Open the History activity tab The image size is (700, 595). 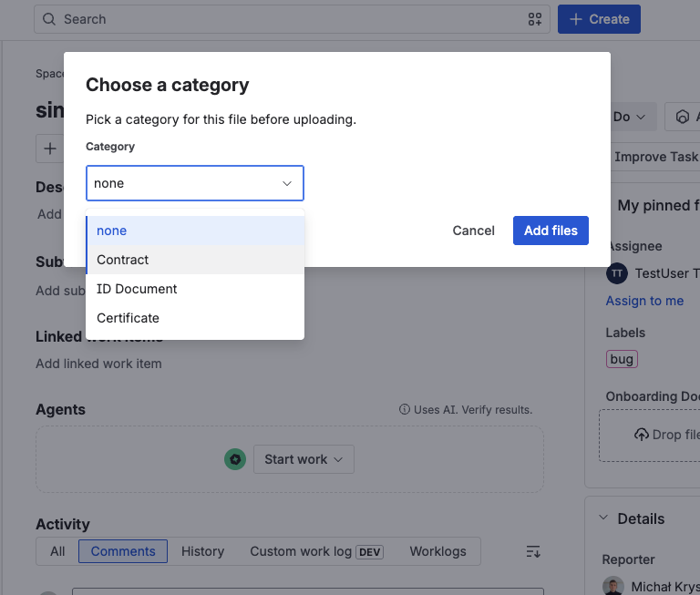202,551
